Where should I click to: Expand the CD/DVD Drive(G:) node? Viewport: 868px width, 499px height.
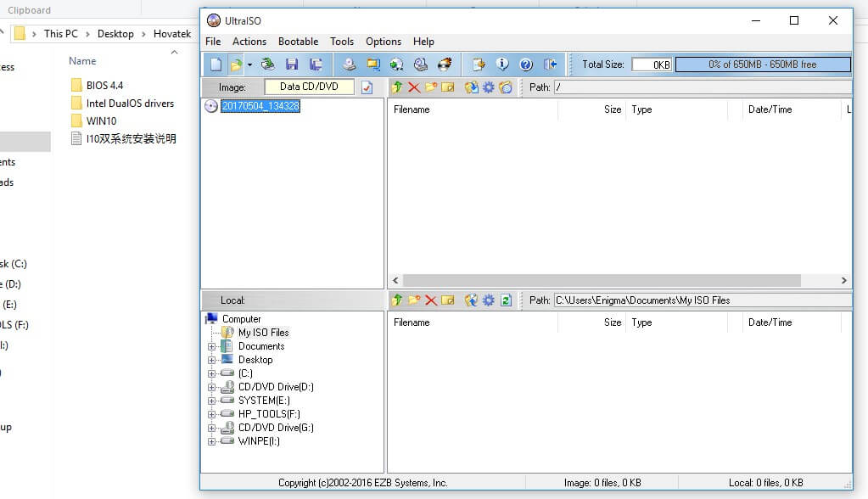tap(211, 428)
